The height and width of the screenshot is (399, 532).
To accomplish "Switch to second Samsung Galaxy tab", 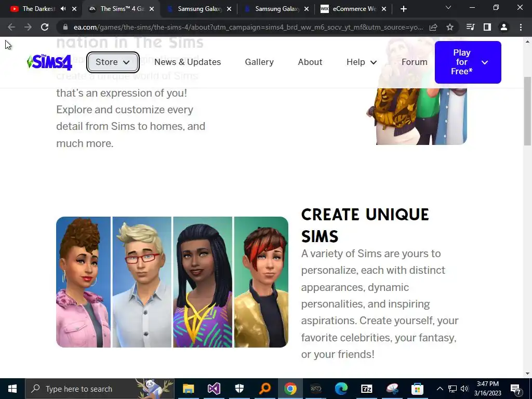I will click(277, 9).
